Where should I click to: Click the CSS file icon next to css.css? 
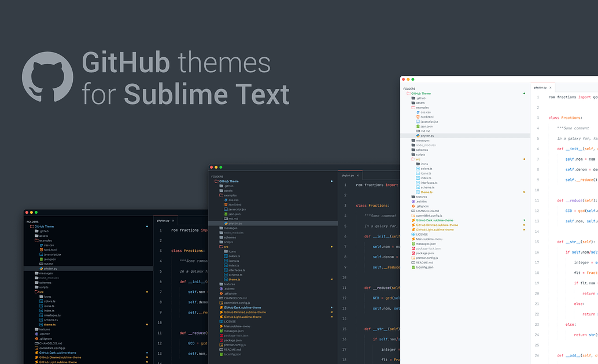pyautogui.click(x=418, y=112)
